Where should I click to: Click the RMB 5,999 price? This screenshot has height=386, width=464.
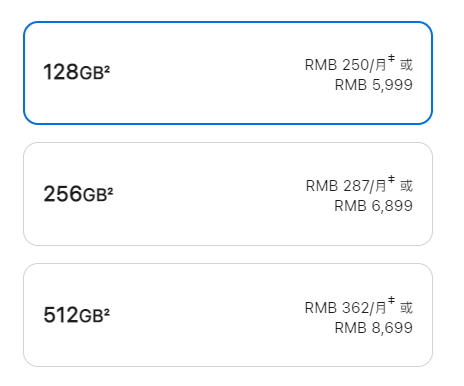(x=374, y=85)
